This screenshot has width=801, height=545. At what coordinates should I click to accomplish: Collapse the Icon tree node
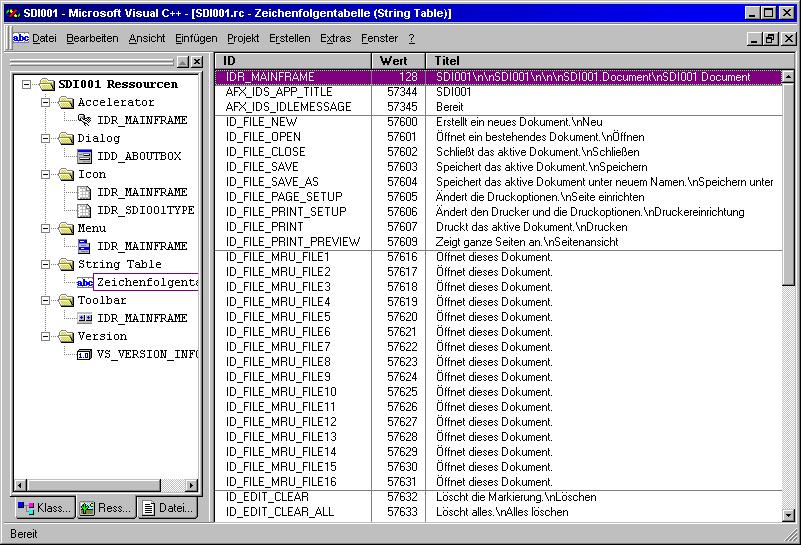(x=45, y=175)
